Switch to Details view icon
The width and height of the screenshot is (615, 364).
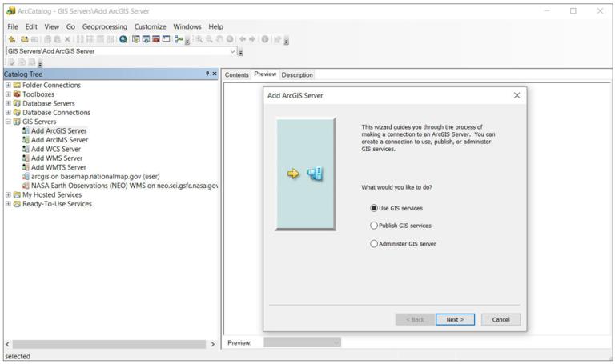point(100,39)
